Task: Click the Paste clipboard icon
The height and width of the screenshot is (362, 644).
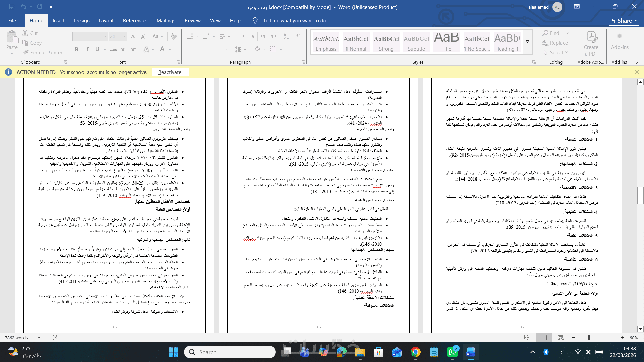Action: tap(12, 37)
